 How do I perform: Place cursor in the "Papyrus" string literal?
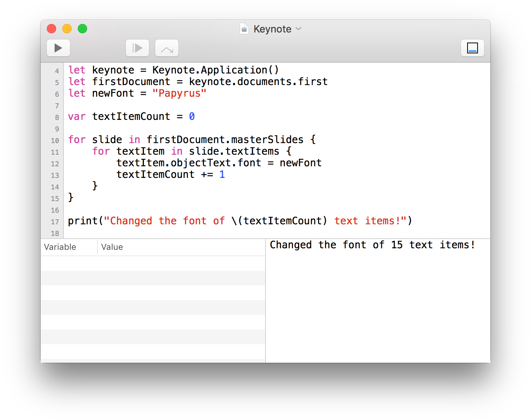[179, 94]
